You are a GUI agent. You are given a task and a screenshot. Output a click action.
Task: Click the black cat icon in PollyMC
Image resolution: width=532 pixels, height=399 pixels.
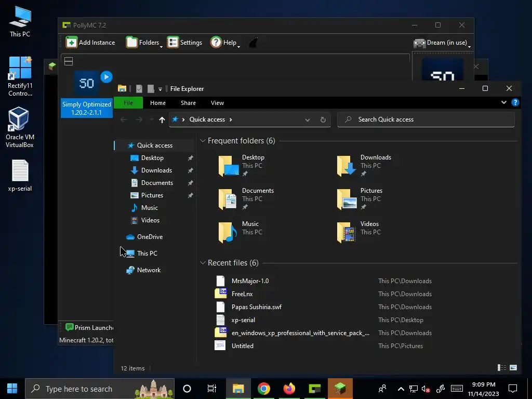click(x=254, y=43)
